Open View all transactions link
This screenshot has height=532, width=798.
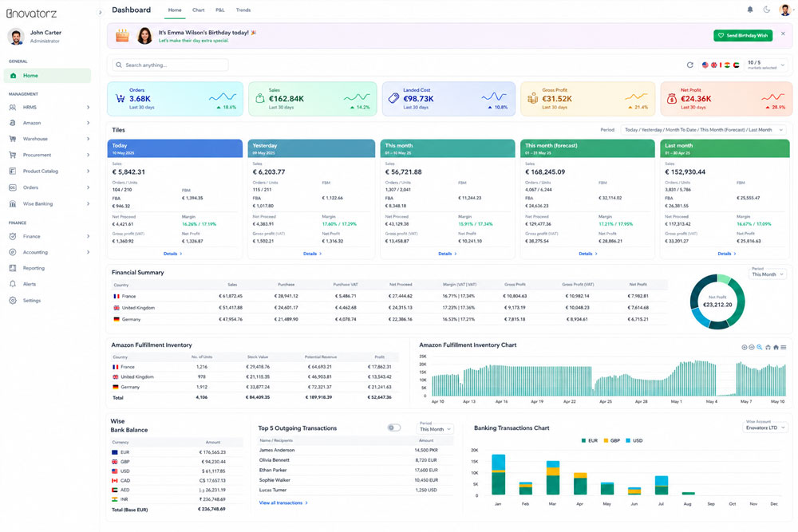283,502
